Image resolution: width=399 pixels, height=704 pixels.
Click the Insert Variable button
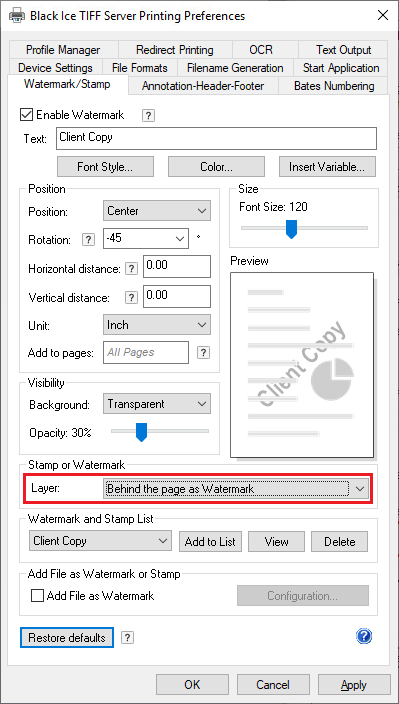(x=327, y=167)
